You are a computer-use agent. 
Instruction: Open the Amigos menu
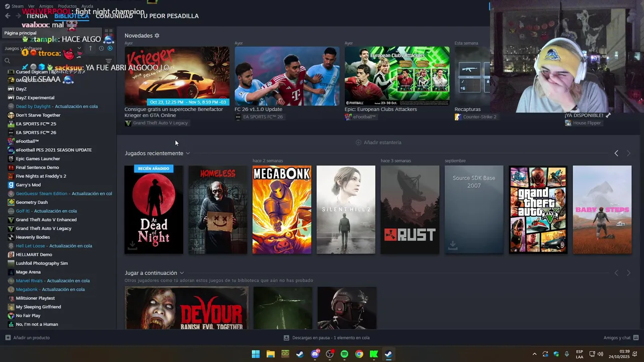[46, 6]
